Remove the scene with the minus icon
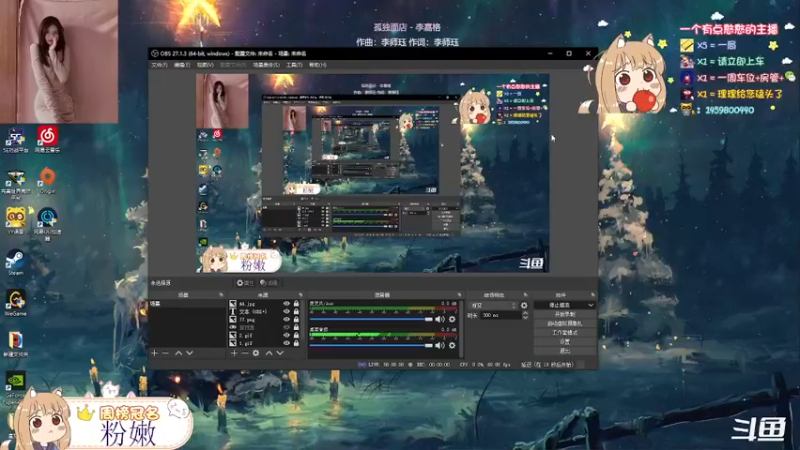The height and width of the screenshot is (450, 800). click(165, 353)
